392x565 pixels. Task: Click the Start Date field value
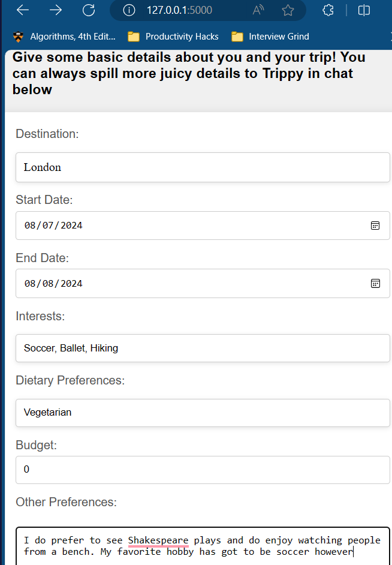tap(53, 226)
